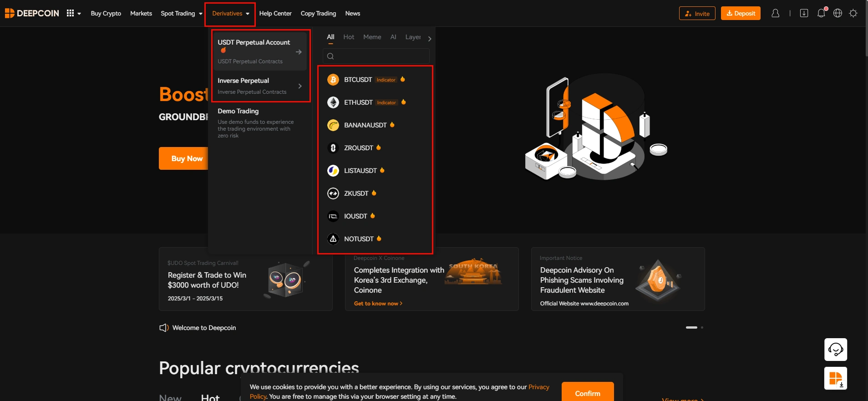Open the Phishing Scams advisory card
The height and width of the screenshot is (401, 868).
pyautogui.click(x=618, y=279)
